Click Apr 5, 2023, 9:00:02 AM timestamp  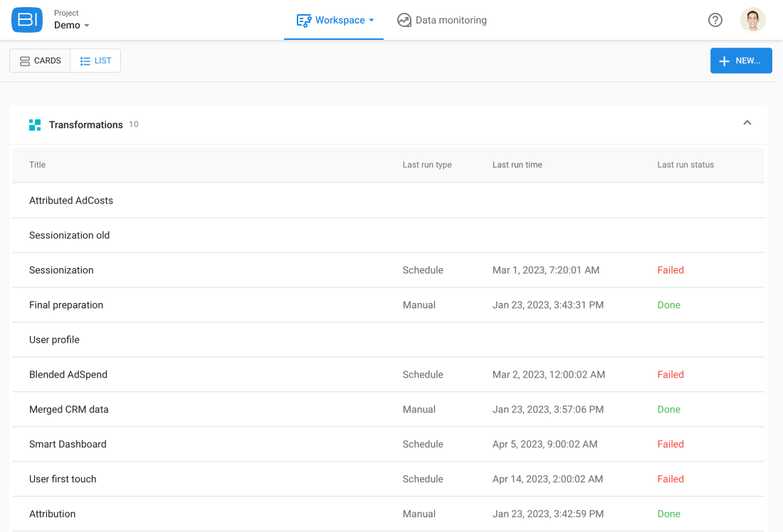[x=545, y=445]
